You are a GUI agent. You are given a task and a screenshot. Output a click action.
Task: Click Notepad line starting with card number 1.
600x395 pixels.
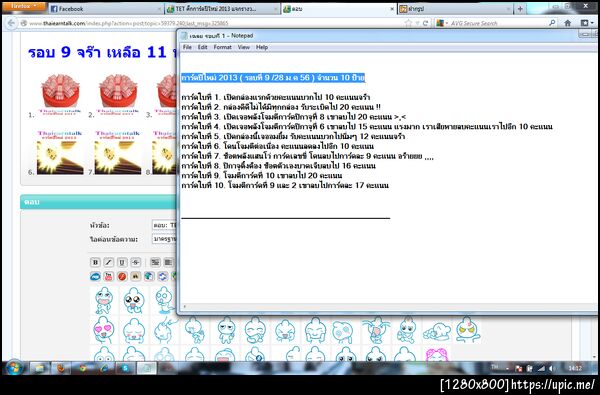tap(276, 97)
